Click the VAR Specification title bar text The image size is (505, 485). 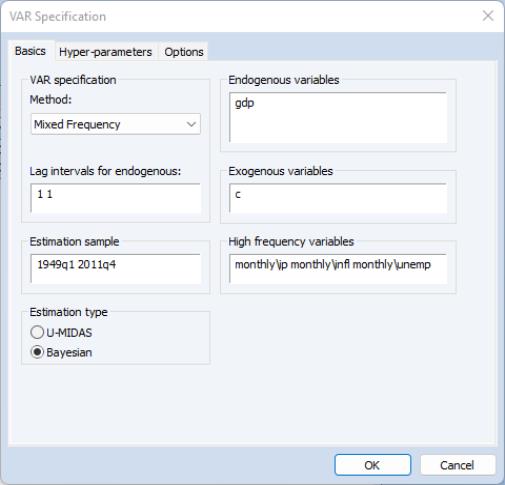[x=58, y=16]
